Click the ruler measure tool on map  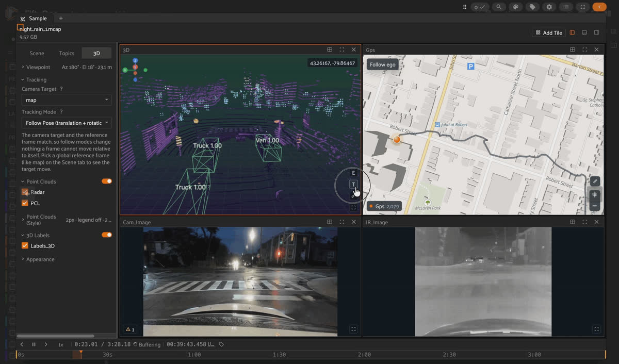point(595,181)
